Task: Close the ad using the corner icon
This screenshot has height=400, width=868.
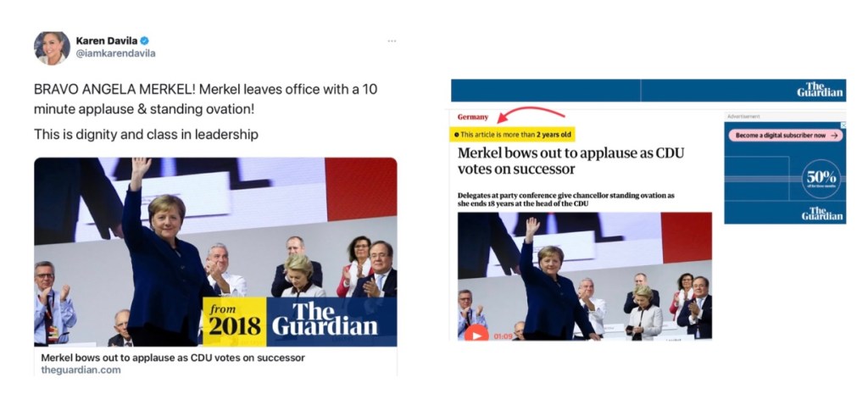Action: (x=843, y=125)
